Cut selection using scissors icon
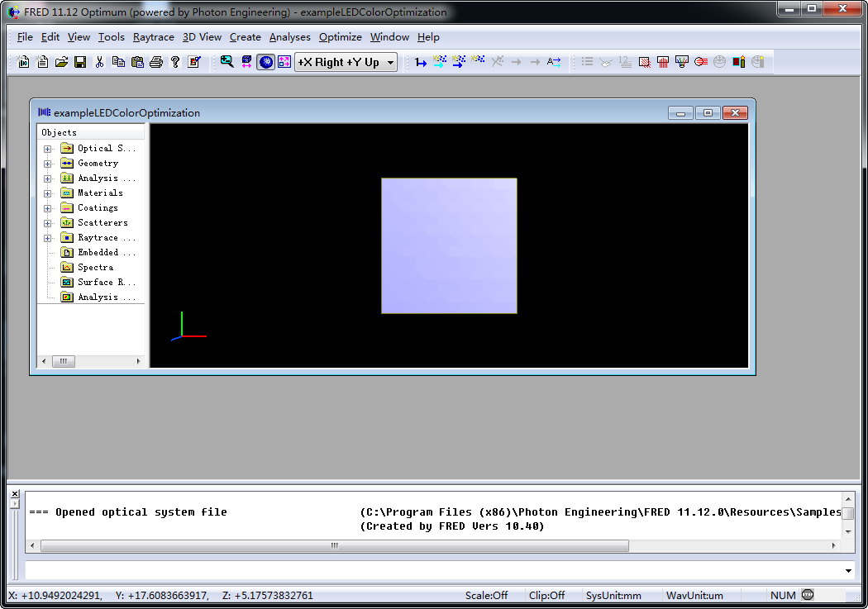868x609 pixels. tap(100, 62)
